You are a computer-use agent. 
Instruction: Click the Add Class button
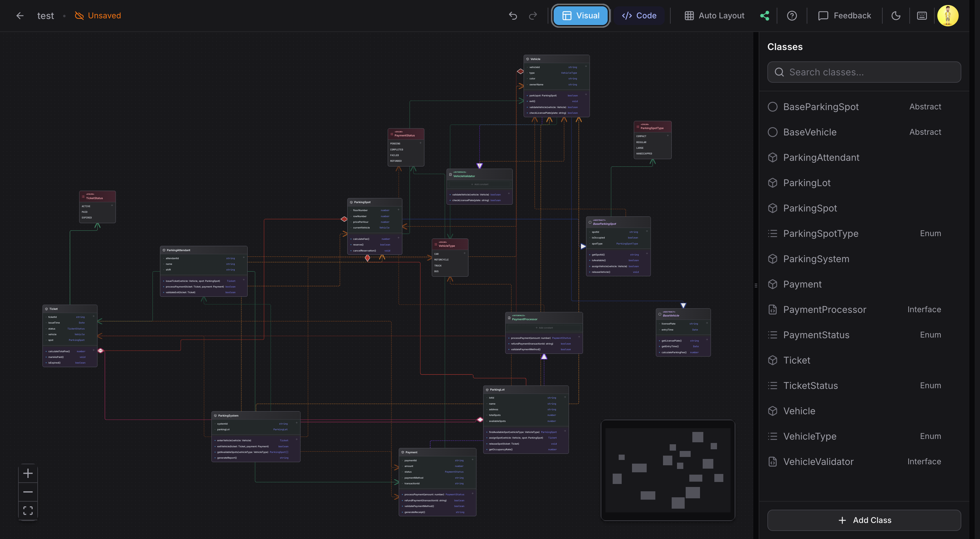point(864,520)
